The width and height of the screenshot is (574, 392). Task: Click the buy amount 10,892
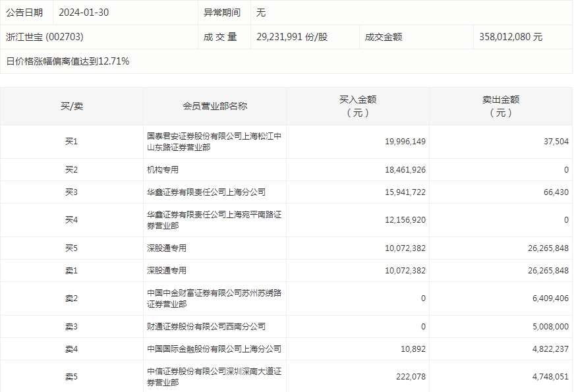(413, 349)
